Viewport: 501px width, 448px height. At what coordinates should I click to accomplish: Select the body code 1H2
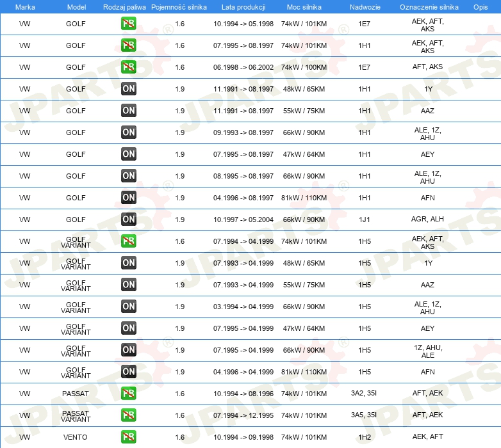tap(365, 437)
